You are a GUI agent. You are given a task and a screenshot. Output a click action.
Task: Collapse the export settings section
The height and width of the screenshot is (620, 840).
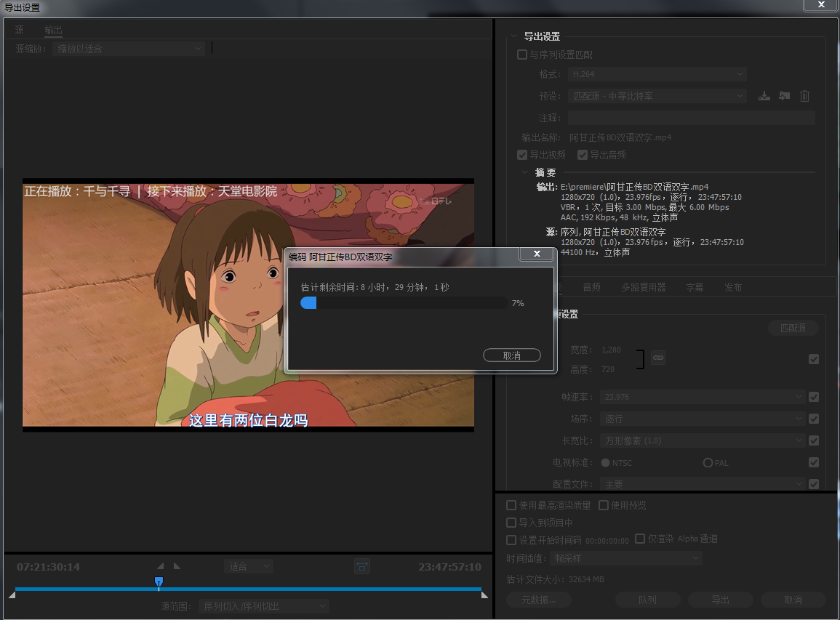[x=514, y=36]
